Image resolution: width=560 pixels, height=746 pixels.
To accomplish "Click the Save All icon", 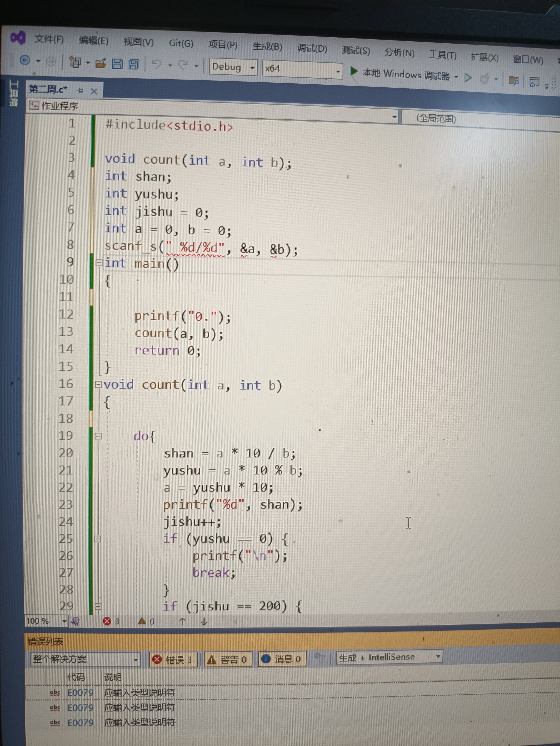I will pyautogui.click(x=134, y=64).
